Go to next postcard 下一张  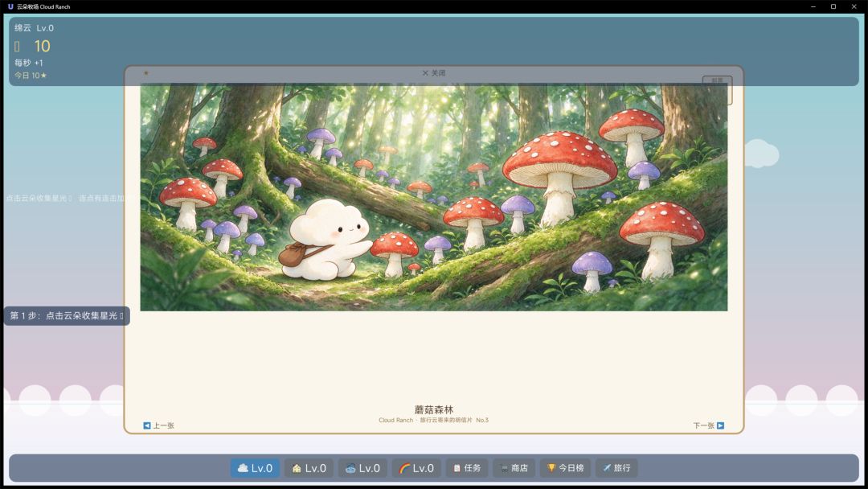(x=709, y=425)
